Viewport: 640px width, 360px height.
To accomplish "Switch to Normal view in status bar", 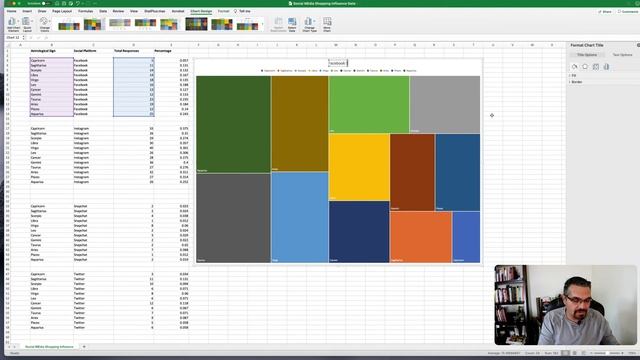I will click(x=565, y=353).
